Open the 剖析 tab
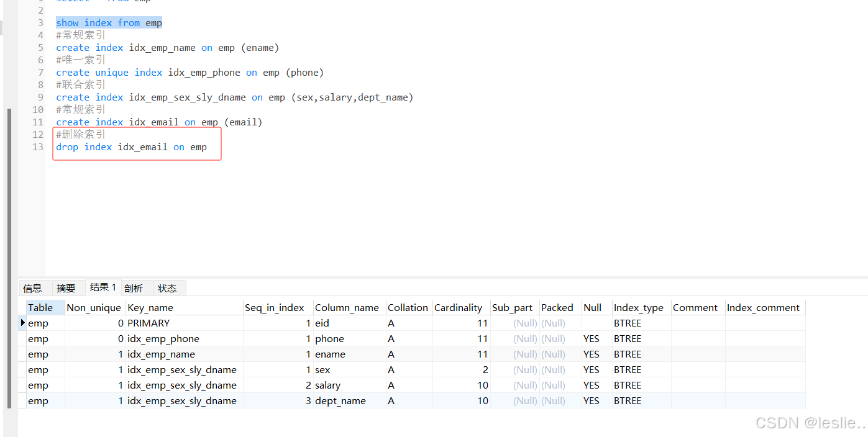The width and height of the screenshot is (868, 437). click(x=134, y=288)
